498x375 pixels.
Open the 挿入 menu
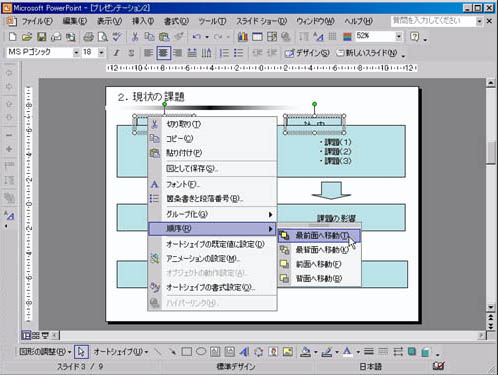142,21
